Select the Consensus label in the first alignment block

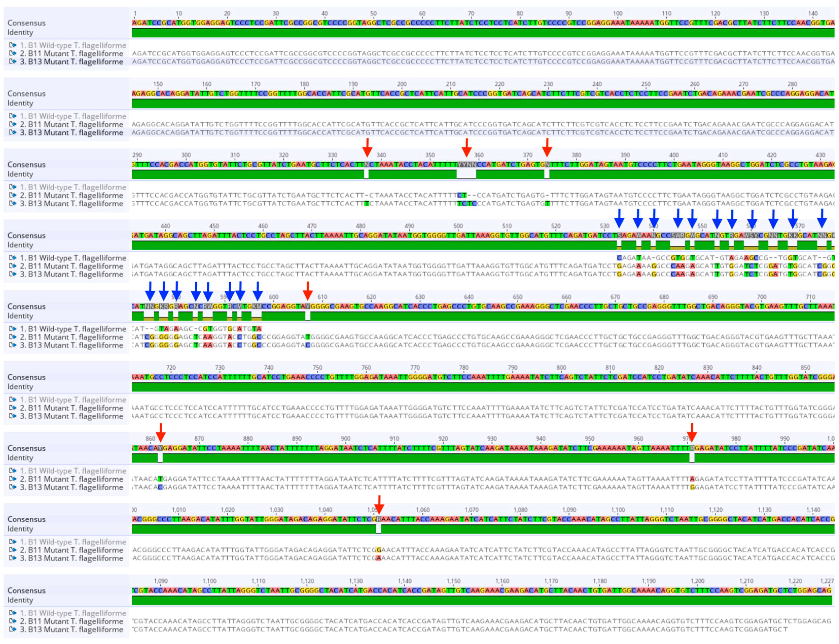(x=26, y=23)
